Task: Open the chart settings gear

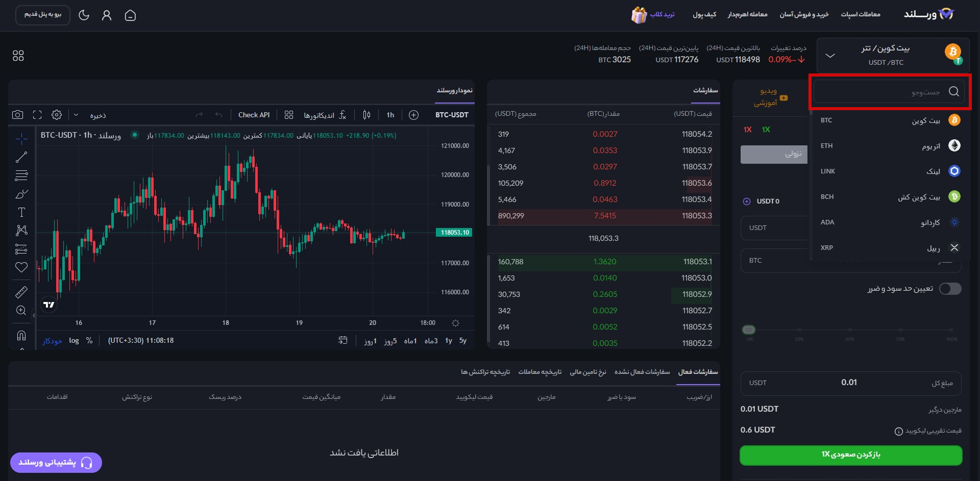Action: 57,115
